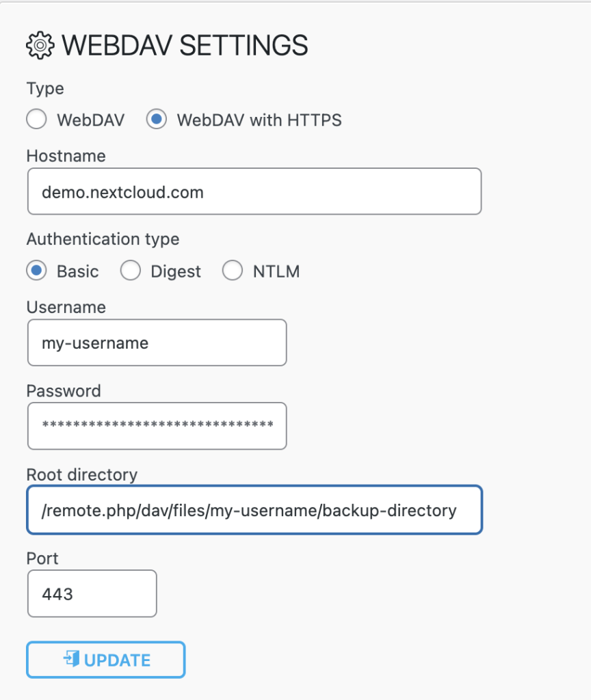Focus the Hostname input field
This screenshot has width=591, height=700.
pyautogui.click(x=254, y=191)
